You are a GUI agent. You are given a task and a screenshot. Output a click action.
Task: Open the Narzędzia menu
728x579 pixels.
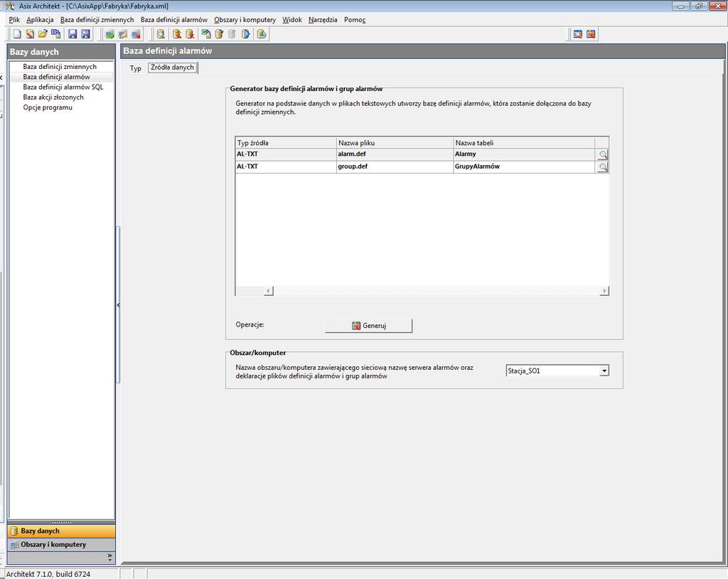pos(323,19)
